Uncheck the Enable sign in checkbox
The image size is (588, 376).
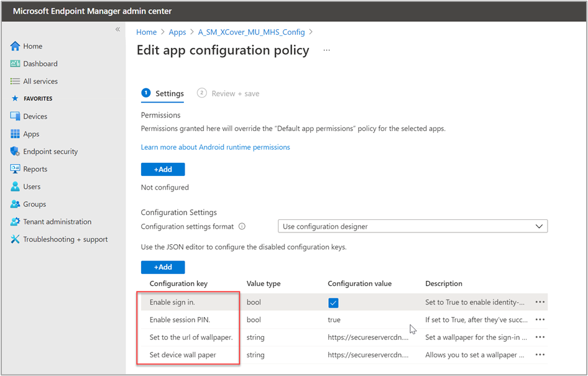coord(334,303)
